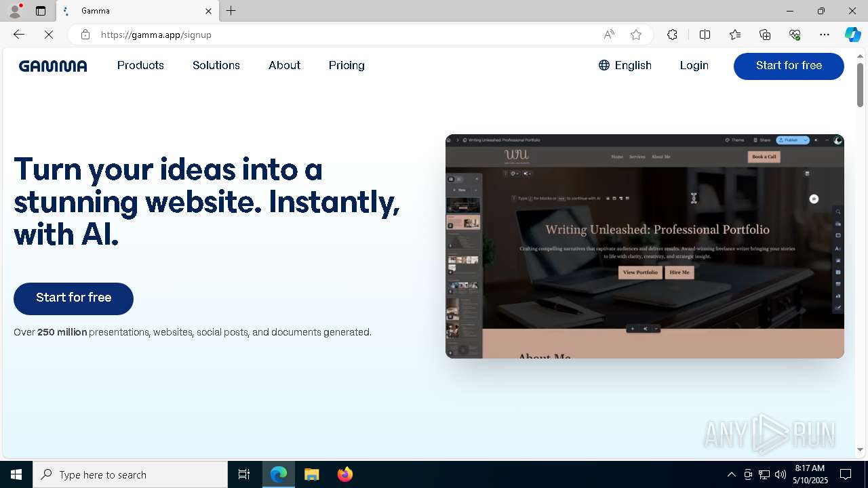Open volume speaker tray icon
The width and height of the screenshot is (868, 488).
click(x=781, y=474)
